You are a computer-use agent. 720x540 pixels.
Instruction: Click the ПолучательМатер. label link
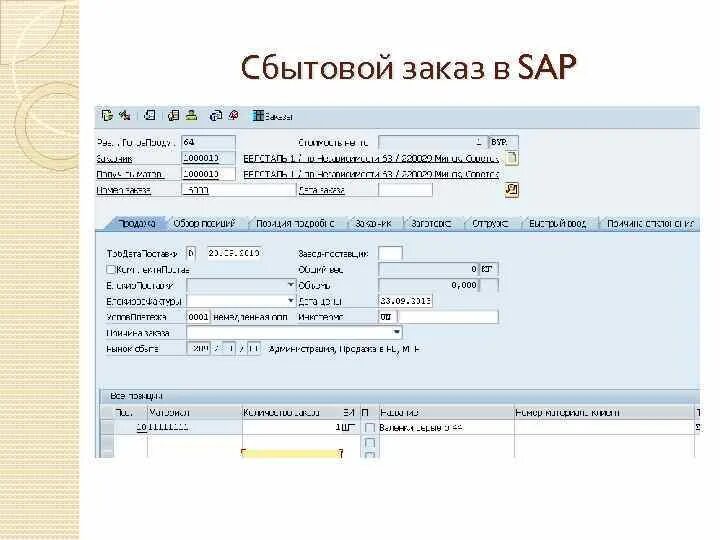tap(129, 174)
